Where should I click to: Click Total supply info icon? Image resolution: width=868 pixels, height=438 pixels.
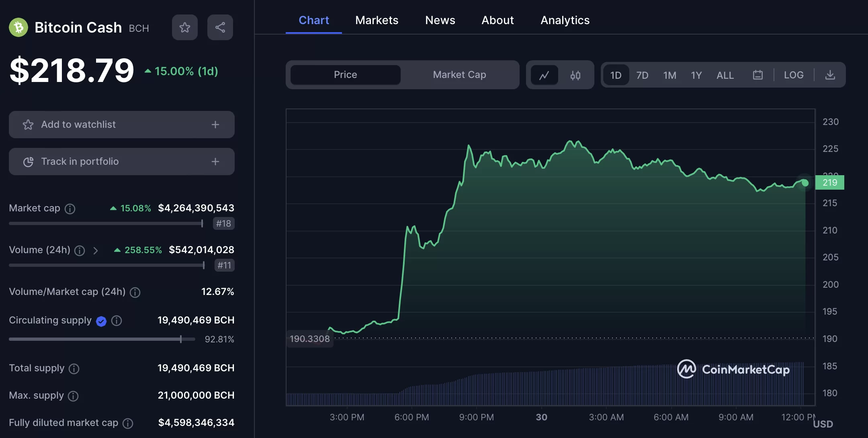coord(74,369)
